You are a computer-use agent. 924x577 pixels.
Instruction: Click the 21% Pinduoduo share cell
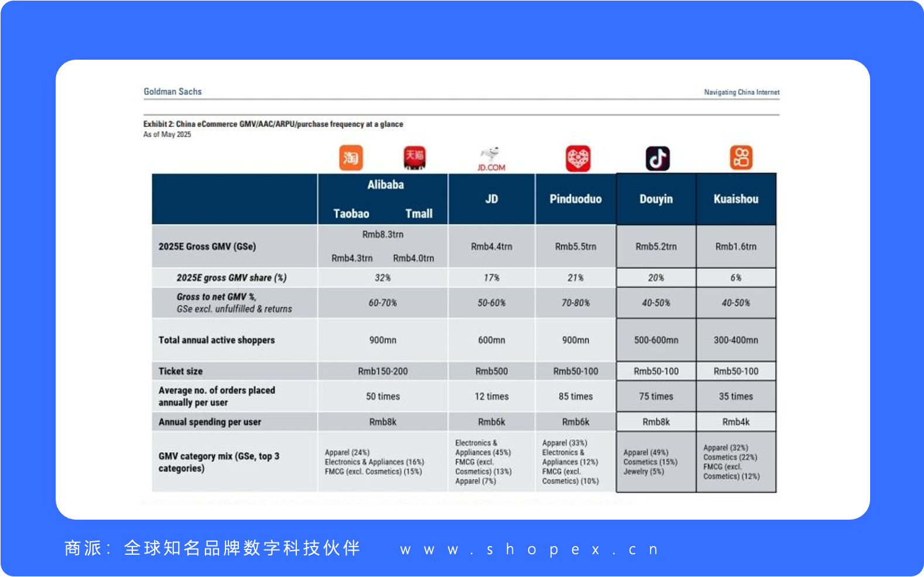576,277
